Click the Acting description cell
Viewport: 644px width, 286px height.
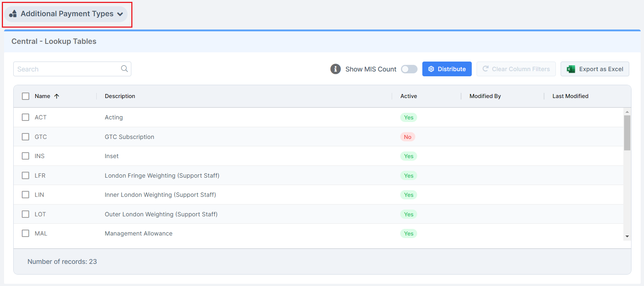click(x=114, y=117)
